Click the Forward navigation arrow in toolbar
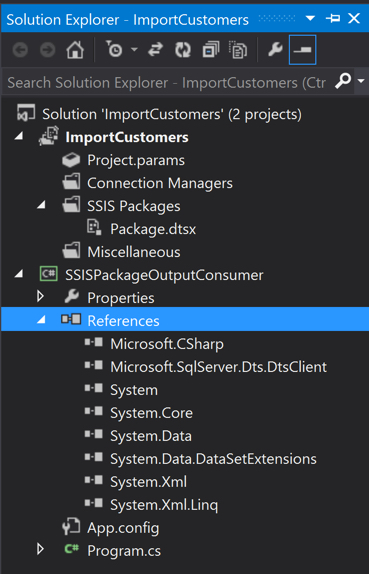The height and width of the screenshot is (574, 369). click(48, 50)
